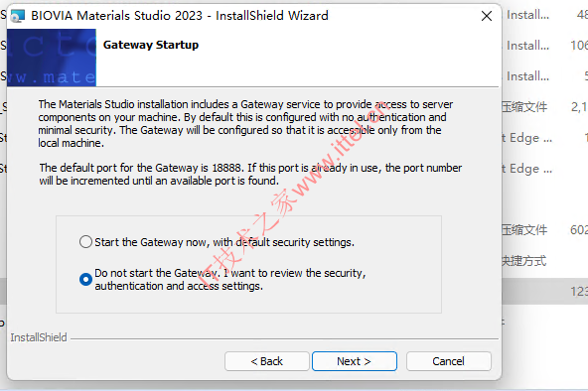Viewport: 588px width, 391px height.
Task: Select the 快捷方式 file row
Action: click(x=545, y=261)
